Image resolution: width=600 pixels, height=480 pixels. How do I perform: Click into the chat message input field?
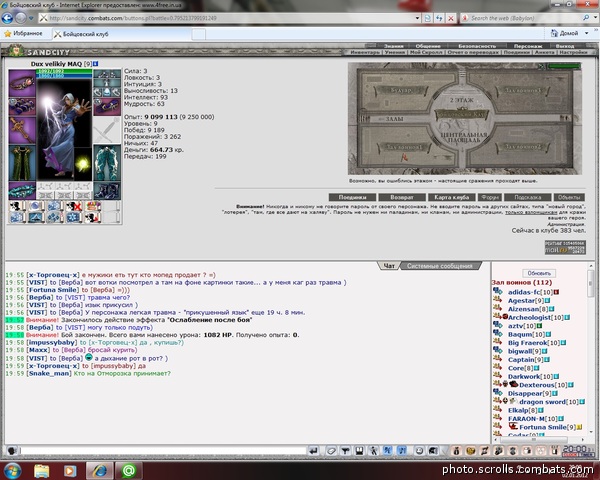[163, 451]
